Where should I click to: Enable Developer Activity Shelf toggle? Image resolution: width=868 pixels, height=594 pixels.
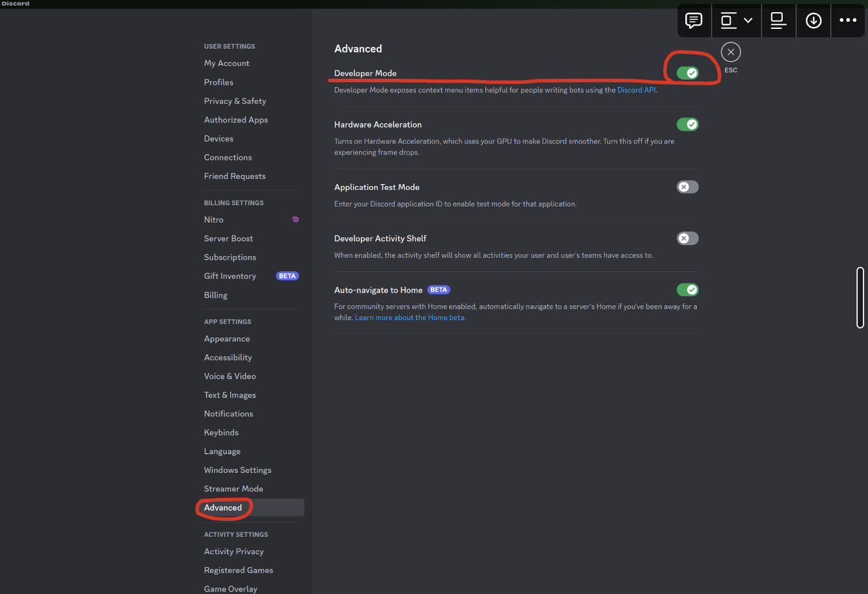click(688, 239)
